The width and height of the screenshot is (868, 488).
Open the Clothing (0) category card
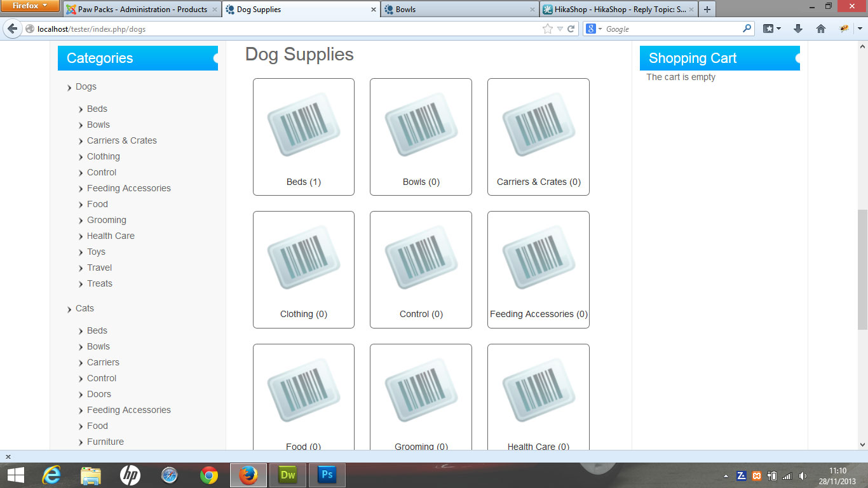pos(304,269)
